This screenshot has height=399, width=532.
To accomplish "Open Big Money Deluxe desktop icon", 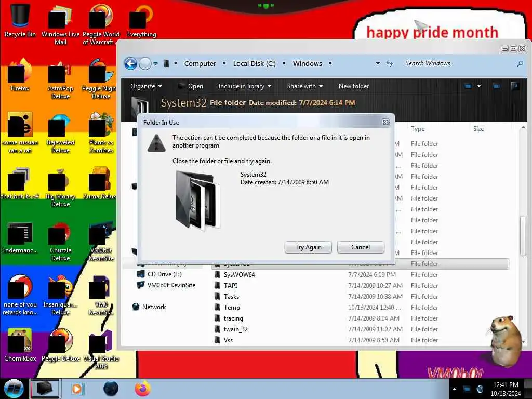I will pos(60,187).
